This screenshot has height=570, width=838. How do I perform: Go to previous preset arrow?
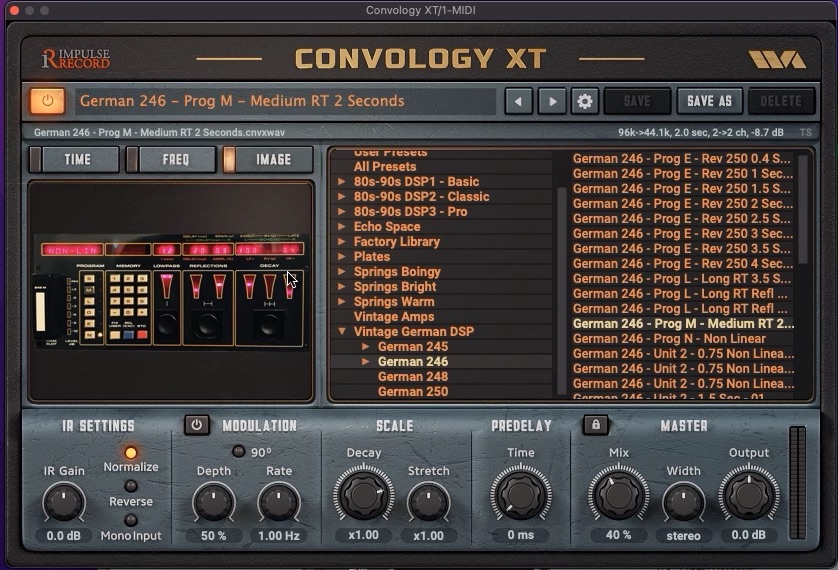point(517,101)
